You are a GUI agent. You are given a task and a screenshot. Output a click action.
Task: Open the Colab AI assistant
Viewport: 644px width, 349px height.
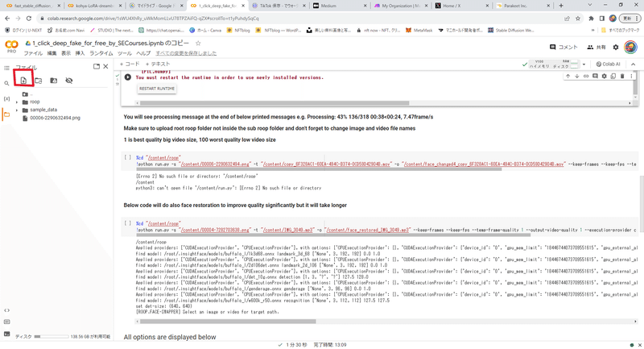(608, 64)
